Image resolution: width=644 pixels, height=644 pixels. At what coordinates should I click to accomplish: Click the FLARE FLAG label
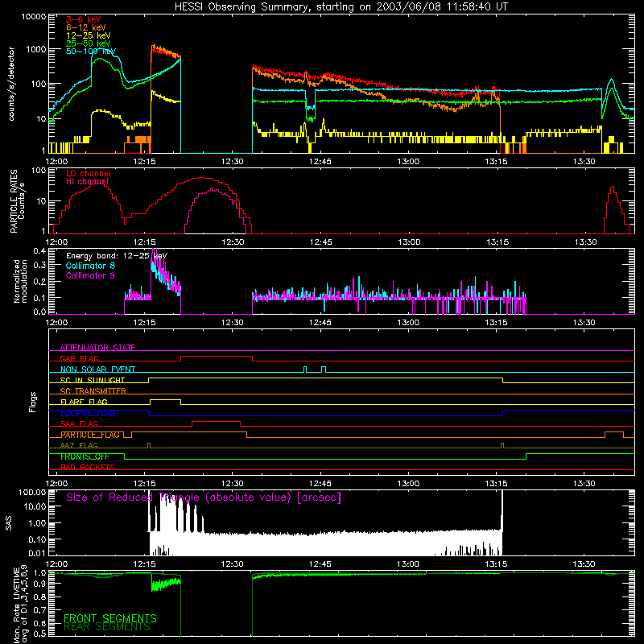[x=84, y=402]
